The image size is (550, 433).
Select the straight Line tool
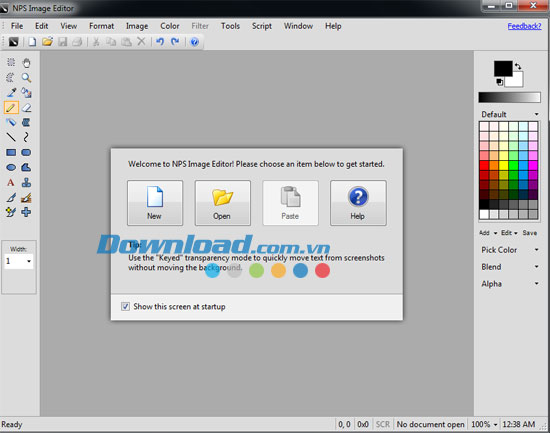click(11, 137)
